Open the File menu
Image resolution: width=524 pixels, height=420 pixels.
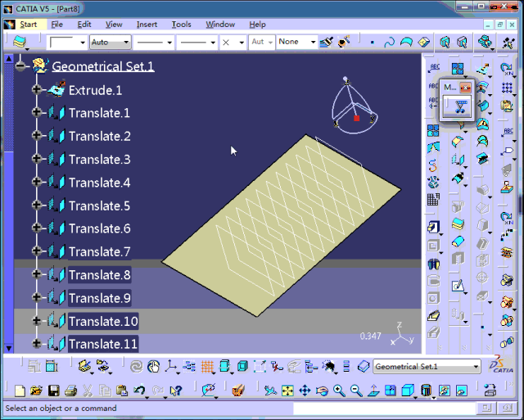pos(56,25)
